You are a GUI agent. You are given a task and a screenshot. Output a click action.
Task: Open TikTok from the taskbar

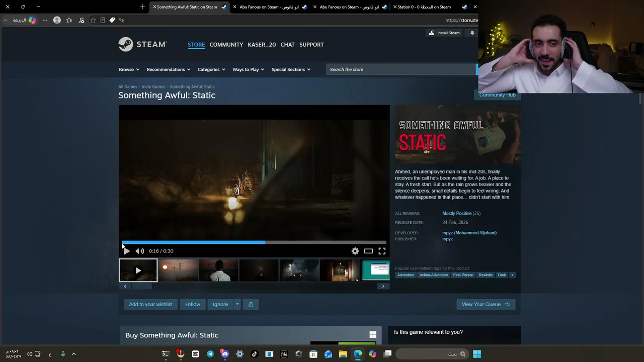click(x=255, y=354)
